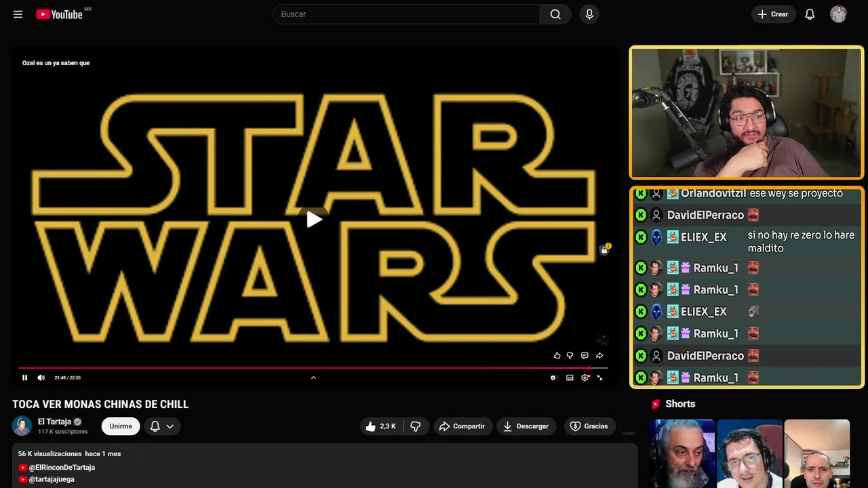868x488 pixels.
Task: Open the @tartajajuega channel link
Action: [x=52, y=479]
